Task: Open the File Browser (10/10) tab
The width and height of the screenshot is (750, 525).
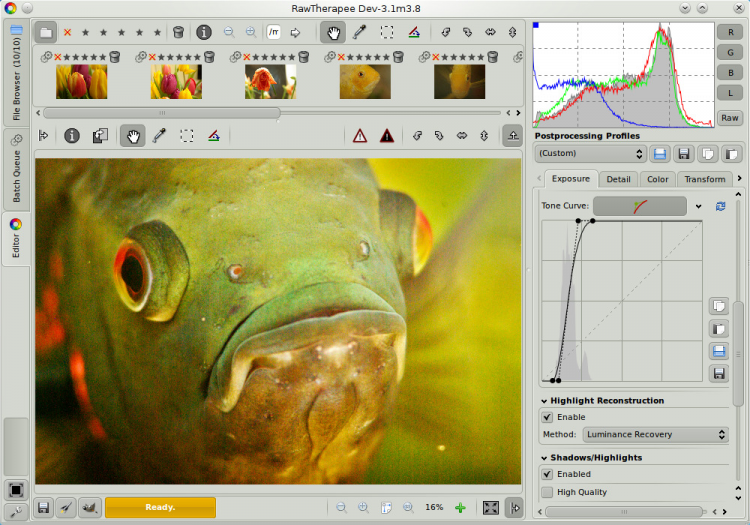Action: 16,73
